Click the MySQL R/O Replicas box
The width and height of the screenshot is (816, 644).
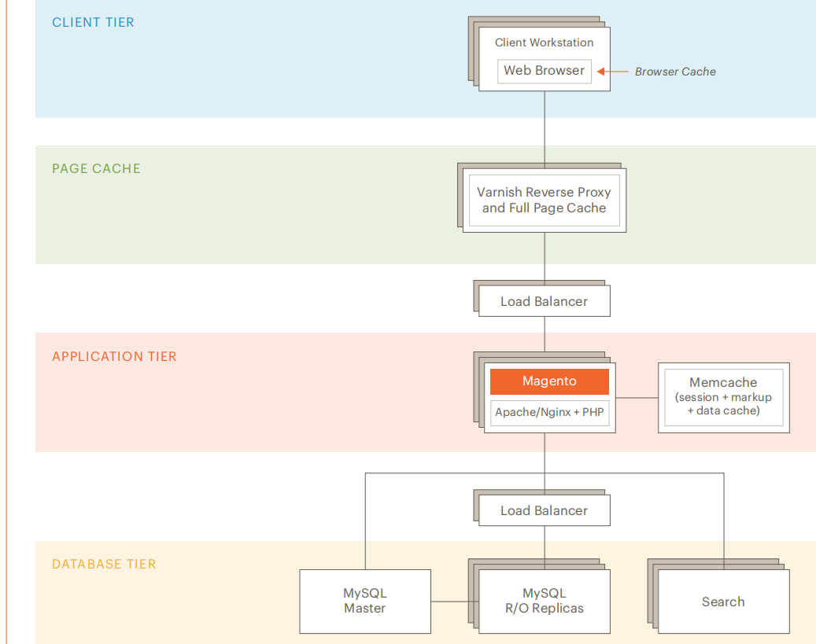tap(545, 602)
